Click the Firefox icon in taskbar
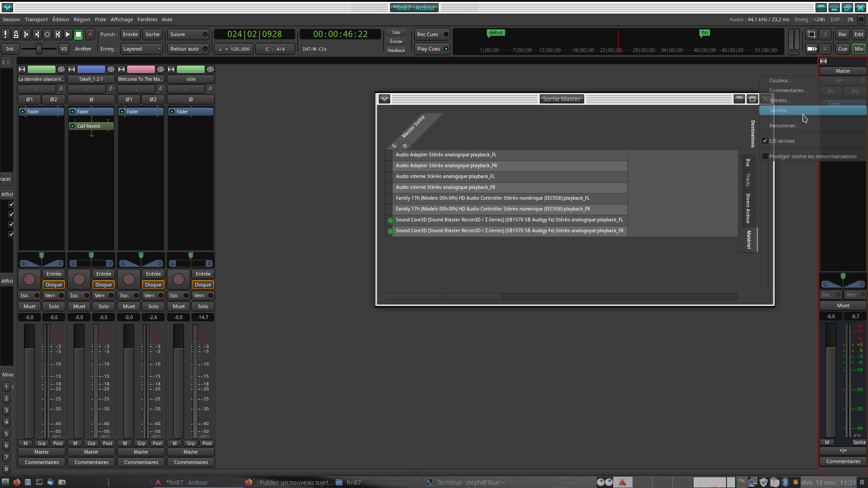The image size is (868, 488). 17,482
